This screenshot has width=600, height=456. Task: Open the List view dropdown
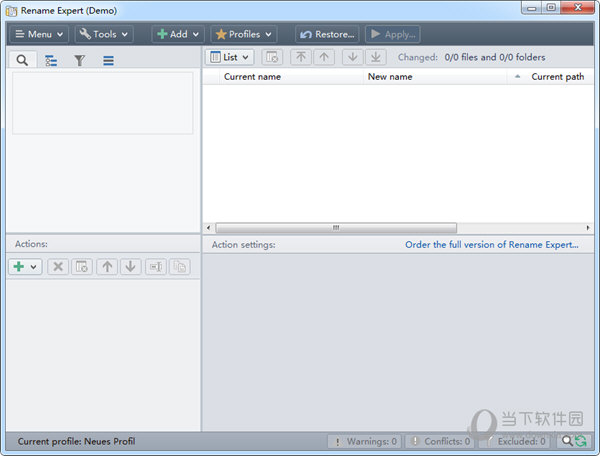pyautogui.click(x=230, y=57)
